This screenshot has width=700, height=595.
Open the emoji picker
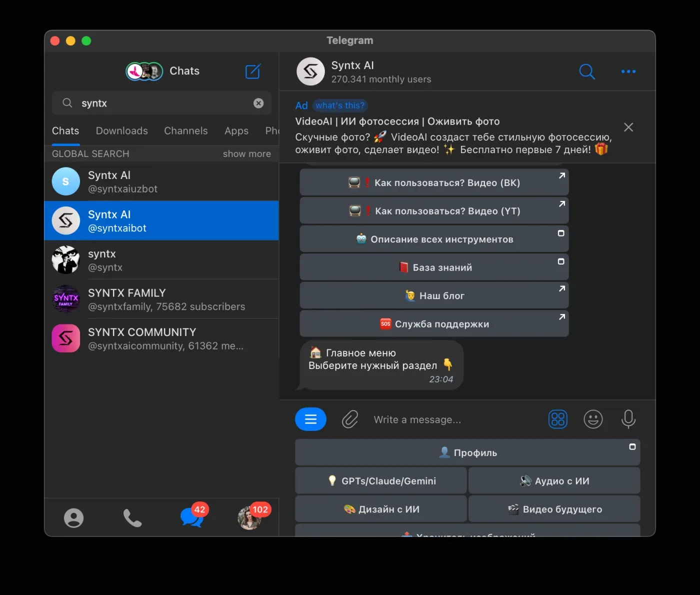(x=593, y=419)
